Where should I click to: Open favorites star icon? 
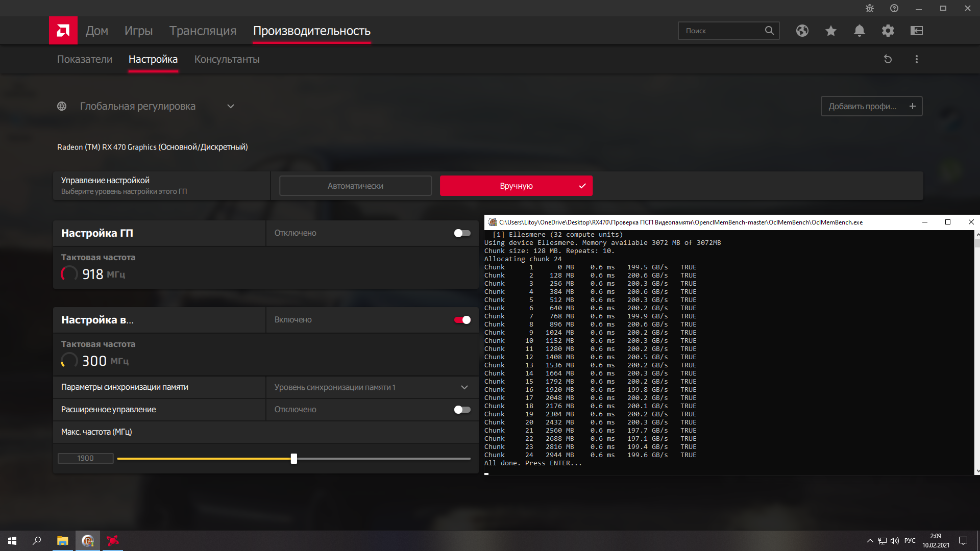830,31
